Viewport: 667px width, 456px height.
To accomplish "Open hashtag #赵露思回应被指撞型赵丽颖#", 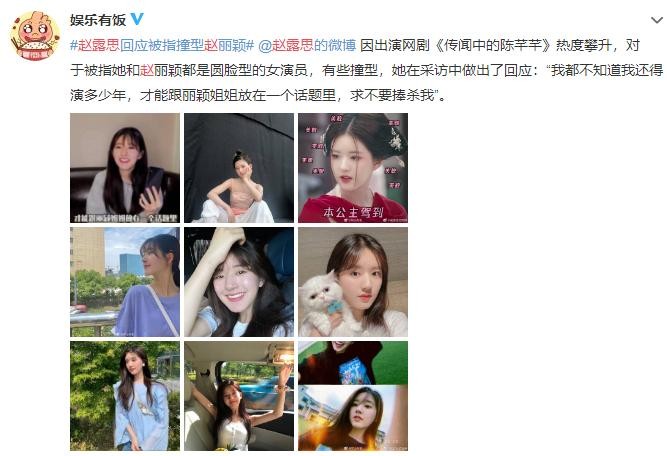I will [162, 45].
